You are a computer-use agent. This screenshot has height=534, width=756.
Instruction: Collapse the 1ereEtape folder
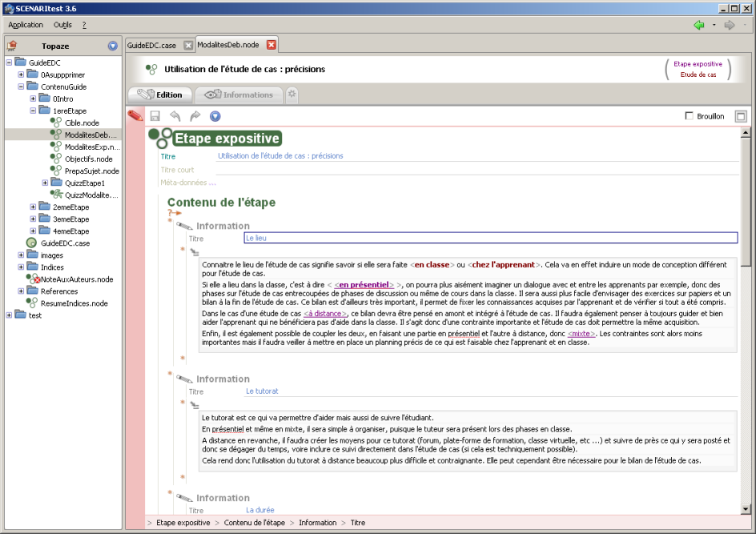pos(34,111)
